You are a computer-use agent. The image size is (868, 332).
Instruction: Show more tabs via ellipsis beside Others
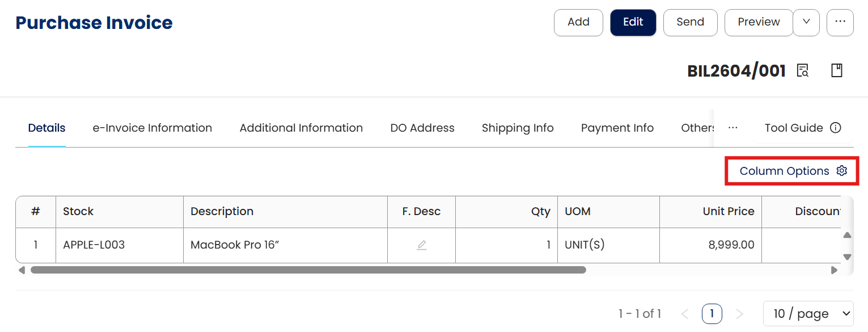point(732,128)
